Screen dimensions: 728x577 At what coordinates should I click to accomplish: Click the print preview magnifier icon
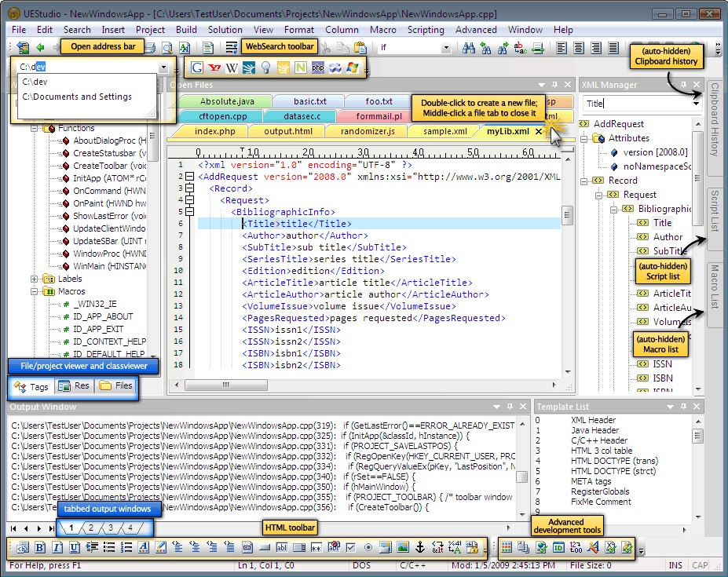[x=167, y=47]
